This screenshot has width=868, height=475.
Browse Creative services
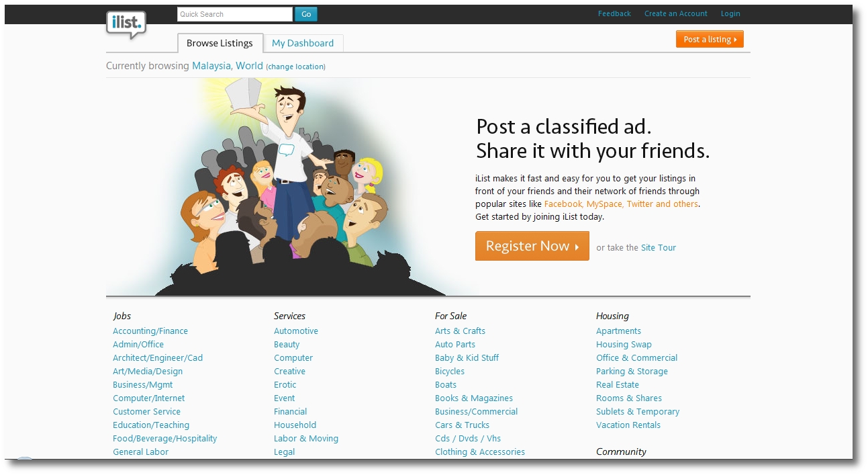tap(289, 372)
